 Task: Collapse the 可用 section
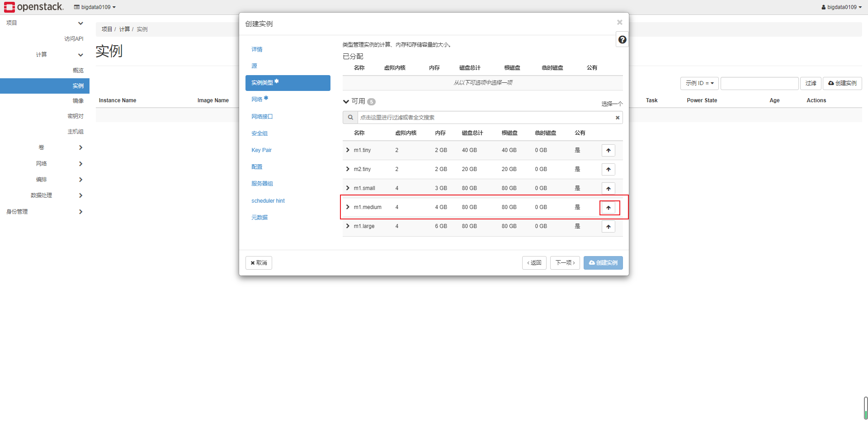(346, 101)
